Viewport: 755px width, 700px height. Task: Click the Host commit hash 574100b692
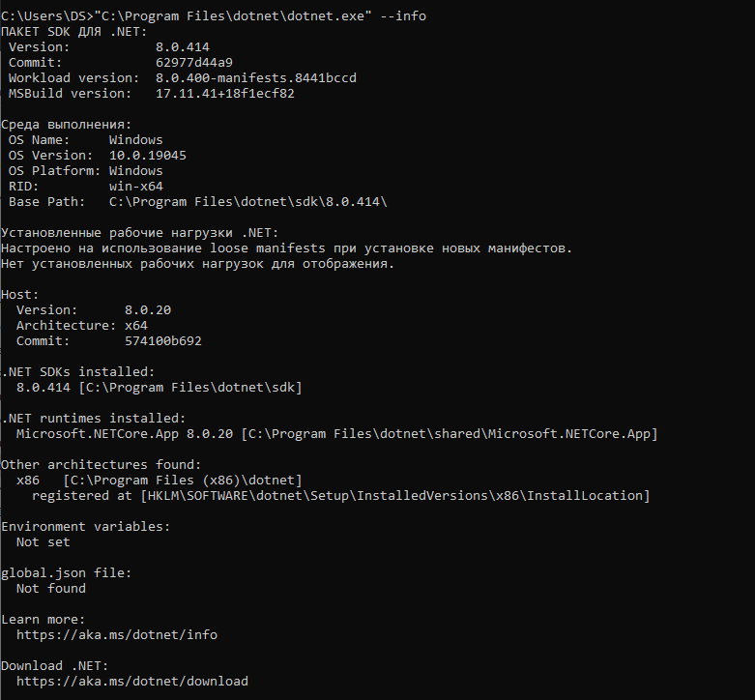(162, 341)
